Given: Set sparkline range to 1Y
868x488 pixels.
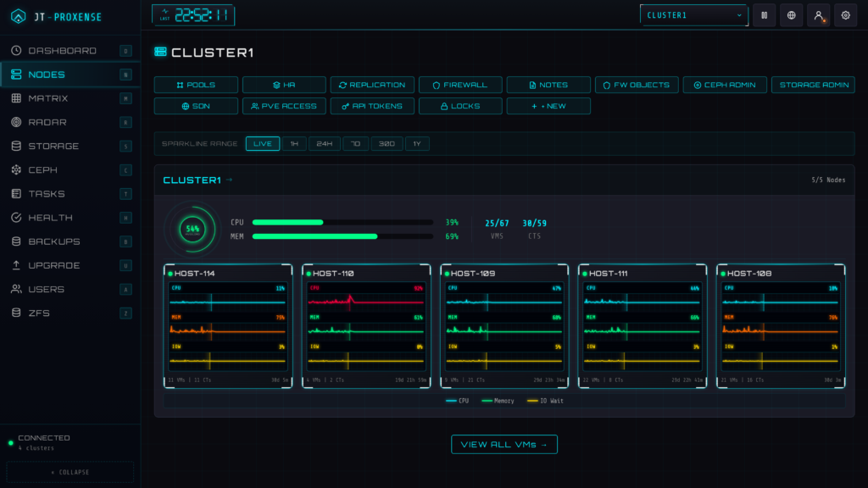Looking at the screenshot, I should (417, 144).
